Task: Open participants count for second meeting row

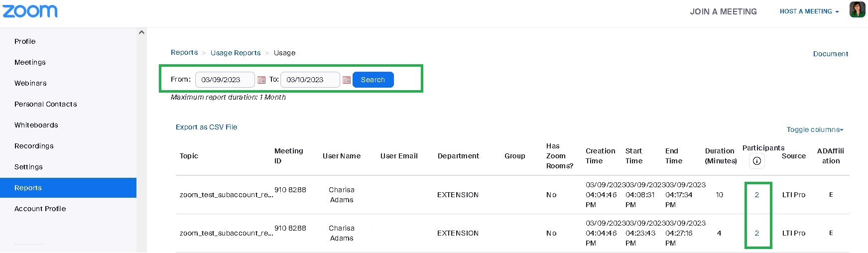Action: point(757,233)
